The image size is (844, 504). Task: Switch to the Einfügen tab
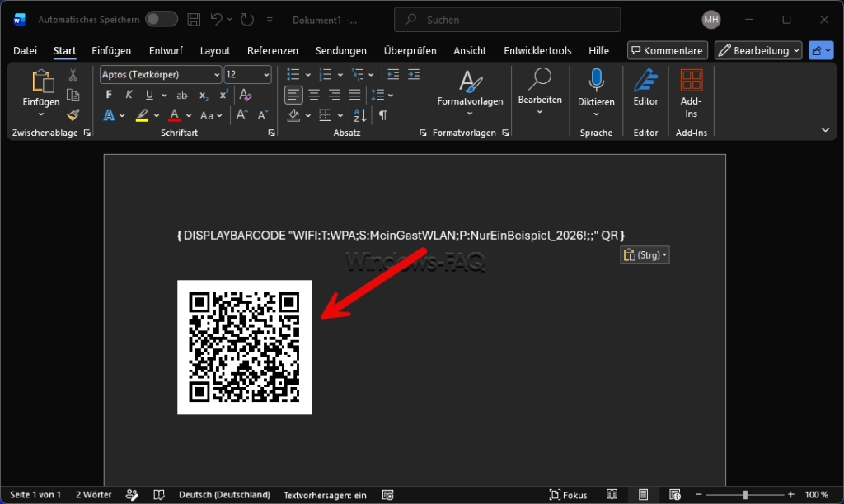[111, 50]
